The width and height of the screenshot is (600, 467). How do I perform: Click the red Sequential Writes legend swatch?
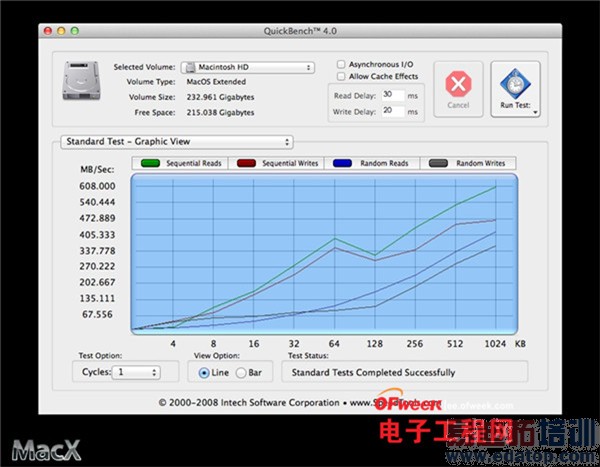click(246, 163)
